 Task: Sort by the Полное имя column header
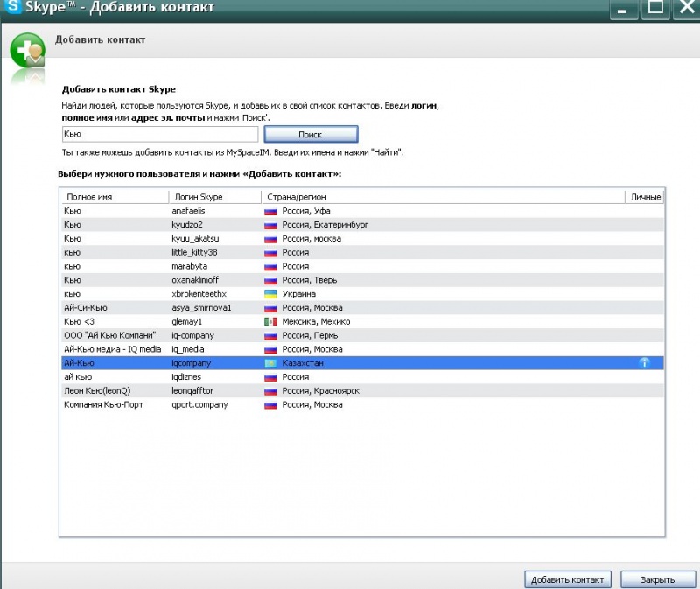point(113,197)
